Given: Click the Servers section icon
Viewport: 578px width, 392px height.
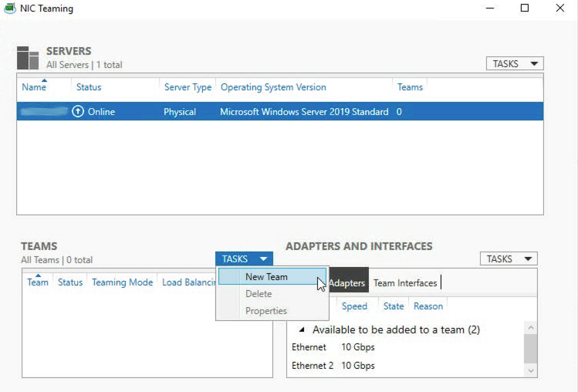Looking at the screenshot, I should [28, 58].
